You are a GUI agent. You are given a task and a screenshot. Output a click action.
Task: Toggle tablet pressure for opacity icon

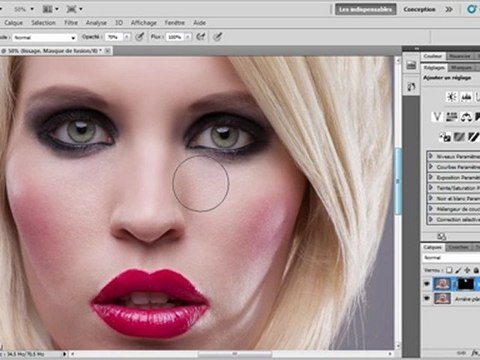tap(139, 37)
